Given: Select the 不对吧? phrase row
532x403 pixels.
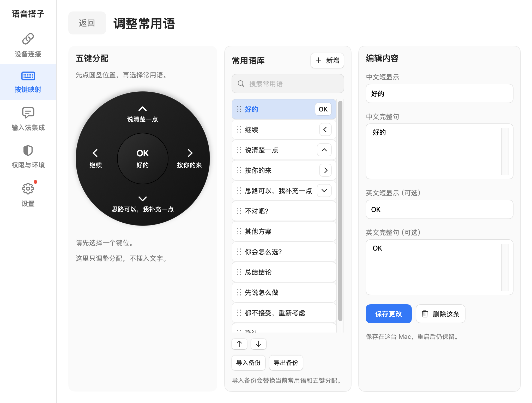Looking at the screenshot, I should pyautogui.click(x=284, y=211).
